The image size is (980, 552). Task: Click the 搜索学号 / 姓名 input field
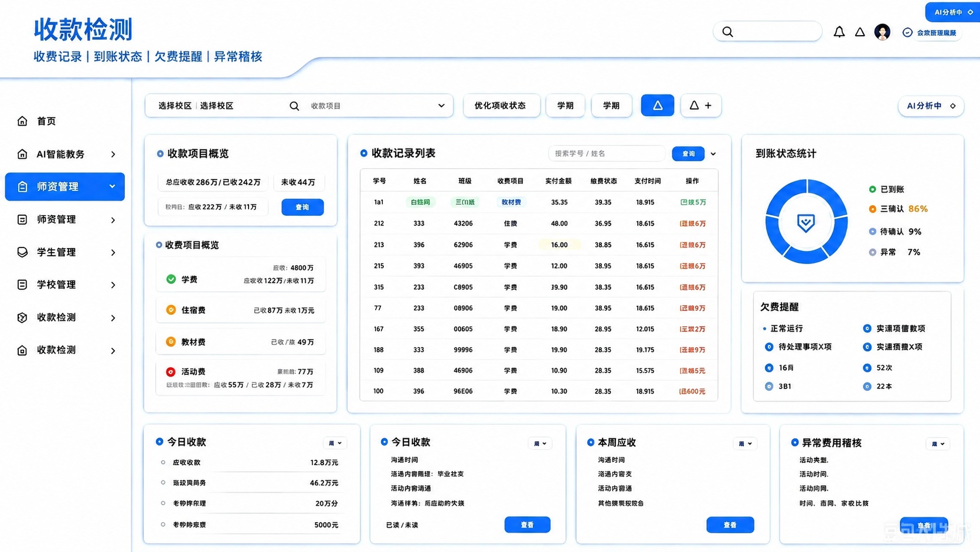point(607,153)
